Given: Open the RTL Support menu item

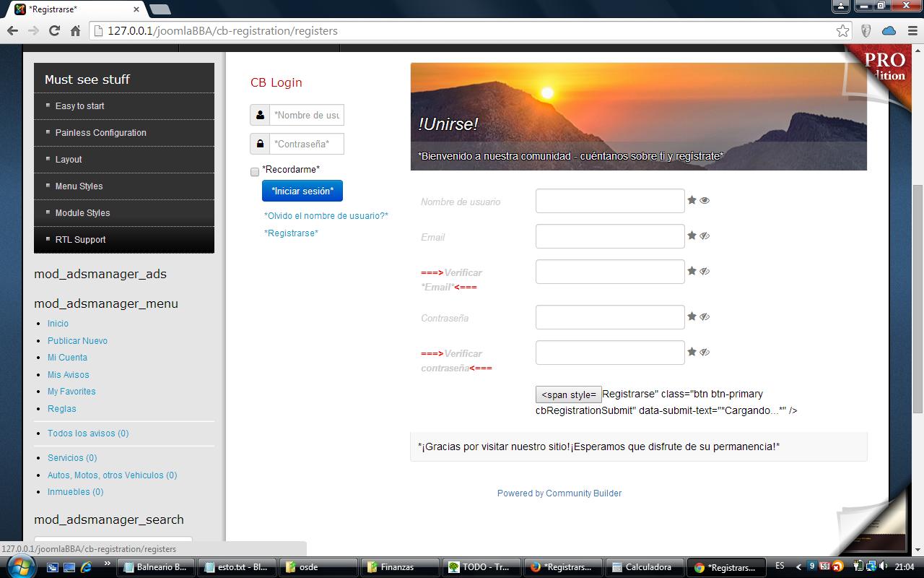Looking at the screenshot, I should tap(124, 240).
